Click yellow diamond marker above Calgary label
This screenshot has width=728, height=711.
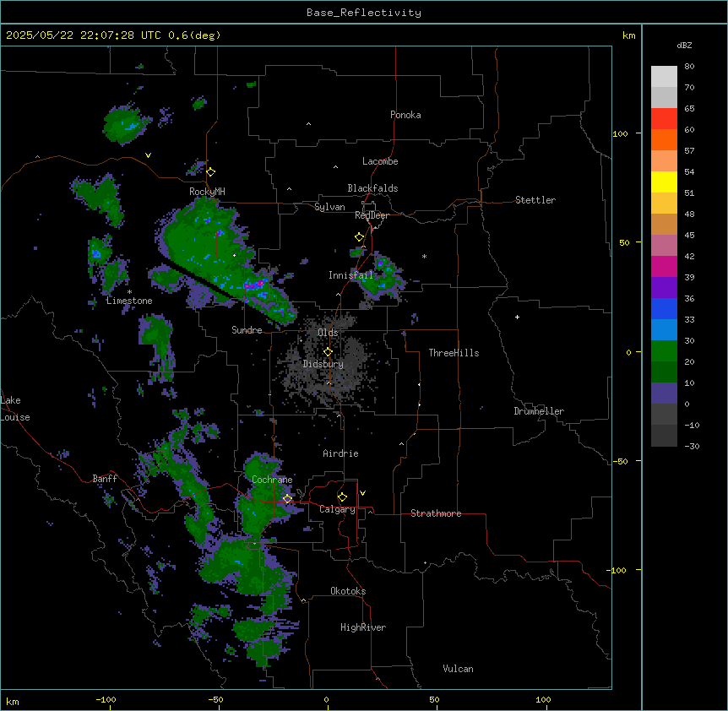pos(342,497)
